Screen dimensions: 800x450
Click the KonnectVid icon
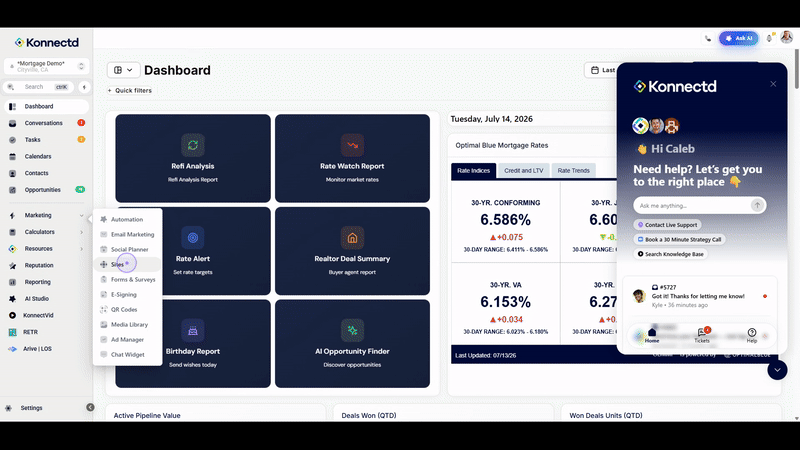click(13, 315)
